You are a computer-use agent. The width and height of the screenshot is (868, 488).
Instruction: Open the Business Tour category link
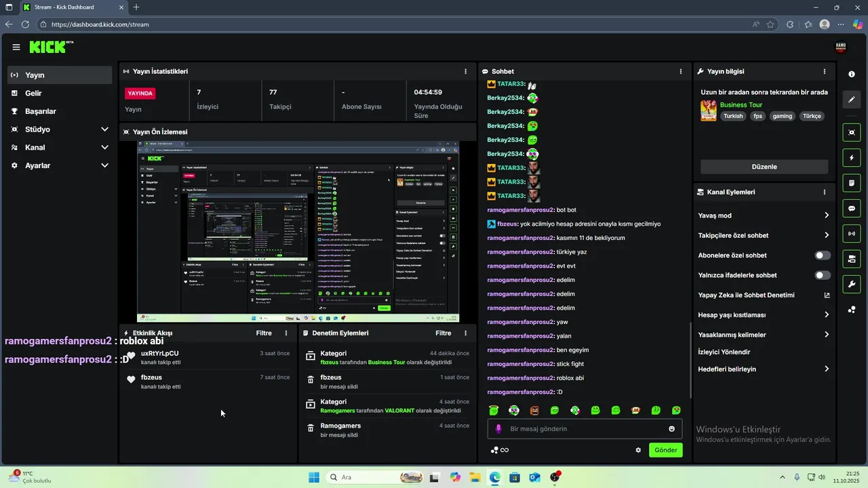[741, 105]
